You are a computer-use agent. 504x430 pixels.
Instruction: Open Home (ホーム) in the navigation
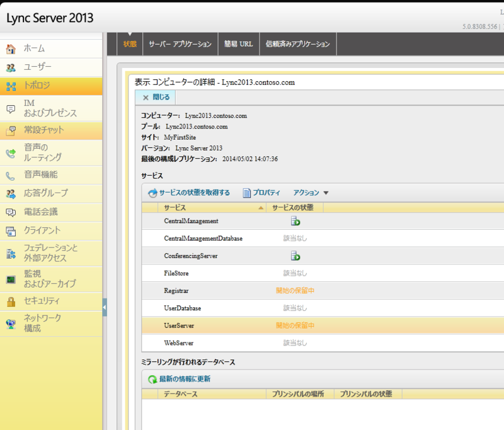[x=51, y=49]
